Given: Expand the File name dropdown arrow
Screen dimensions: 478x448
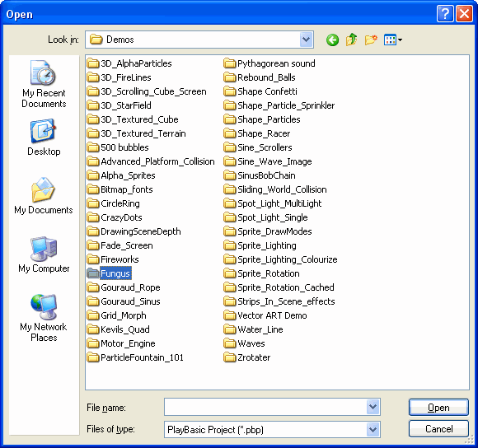Looking at the screenshot, I should tap(373, 407).
